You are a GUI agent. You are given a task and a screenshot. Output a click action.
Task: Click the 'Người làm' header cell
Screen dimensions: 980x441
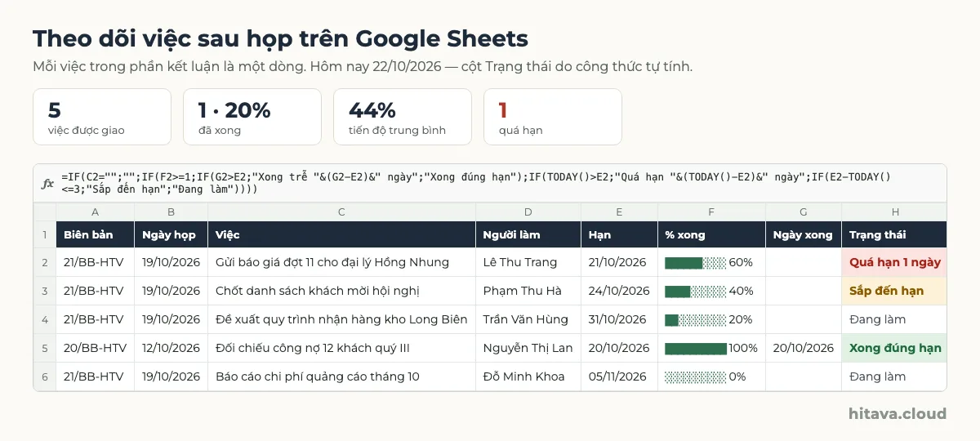528,235
